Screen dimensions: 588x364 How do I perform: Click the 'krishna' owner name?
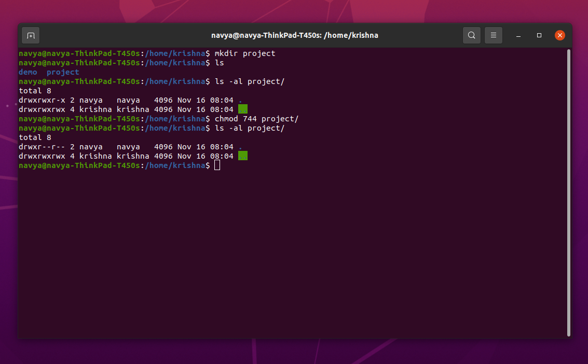coord(95,156)
